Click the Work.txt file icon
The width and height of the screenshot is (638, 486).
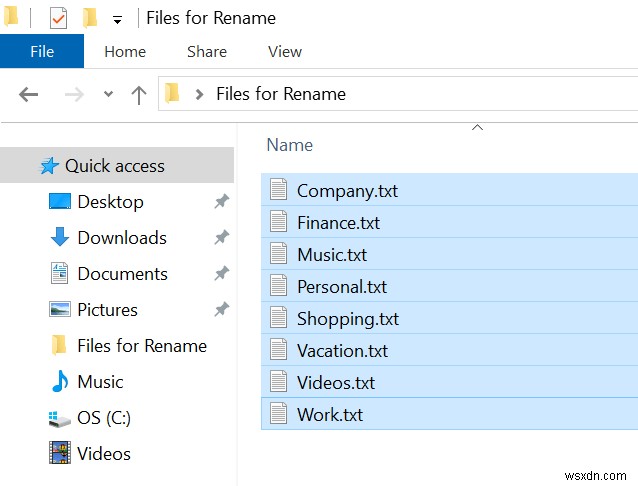coord(279,413)
